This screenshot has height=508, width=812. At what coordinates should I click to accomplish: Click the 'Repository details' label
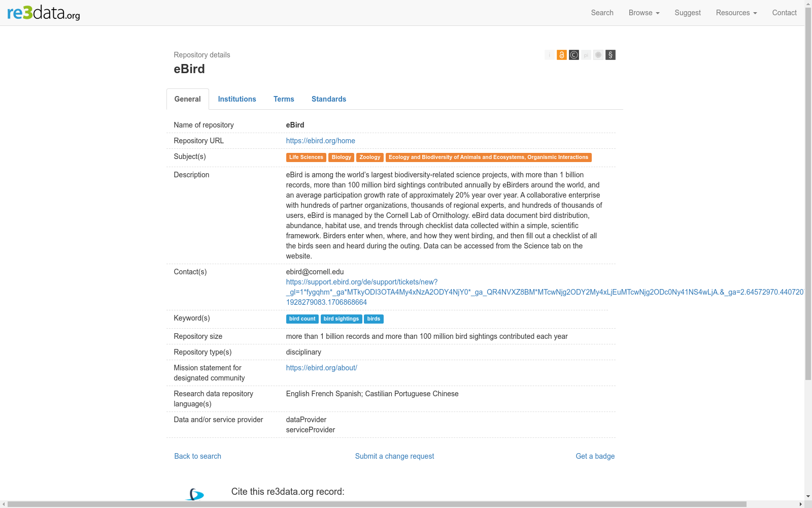tap(202, 55)
